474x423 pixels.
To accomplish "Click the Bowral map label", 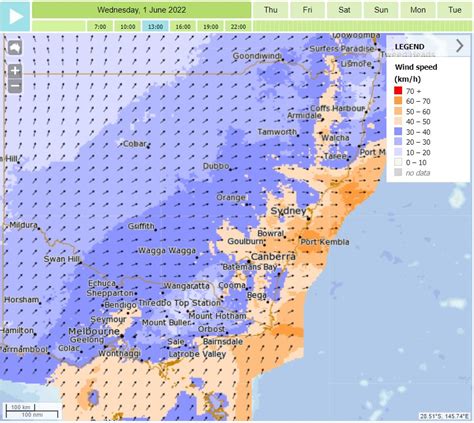I will pyautogui.click(x=270, y=233).
